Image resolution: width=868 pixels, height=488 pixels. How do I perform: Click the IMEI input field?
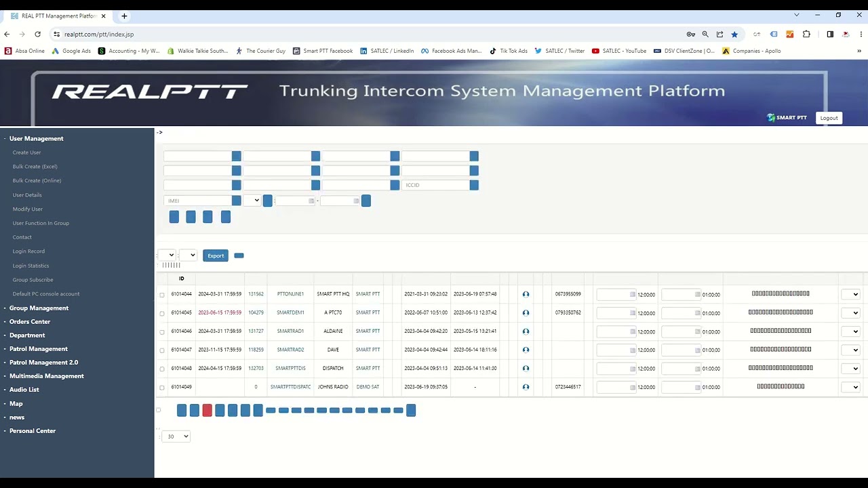(x=197, y=201)
